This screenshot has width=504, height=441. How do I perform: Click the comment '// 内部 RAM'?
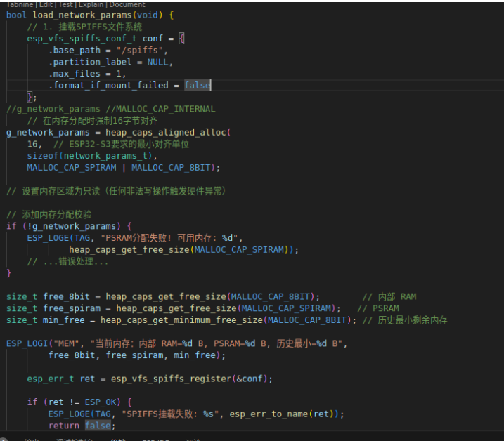pyautogui.click(x=389, y=297)
